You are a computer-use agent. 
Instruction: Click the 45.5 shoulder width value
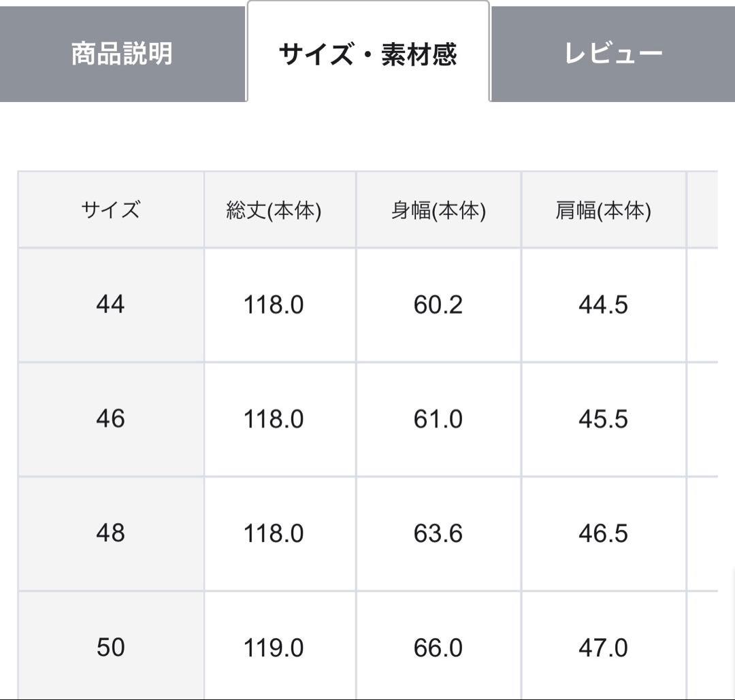pos(604,419)
